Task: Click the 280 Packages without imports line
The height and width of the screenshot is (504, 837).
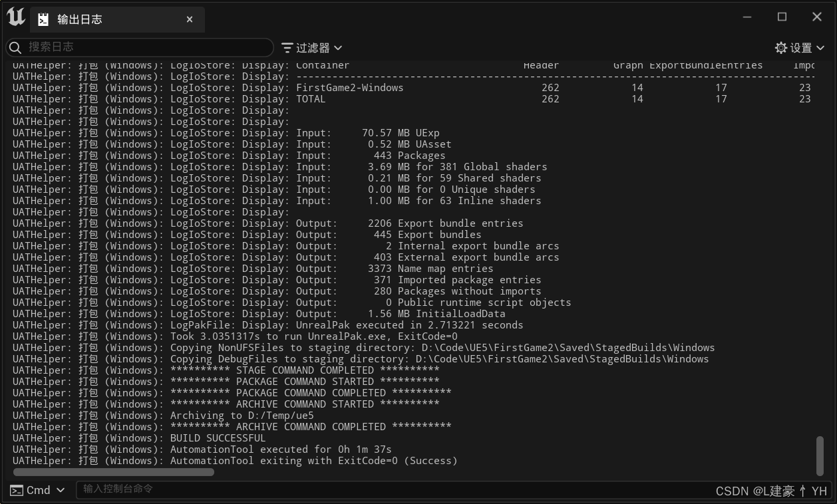Action: click(277, 291)
